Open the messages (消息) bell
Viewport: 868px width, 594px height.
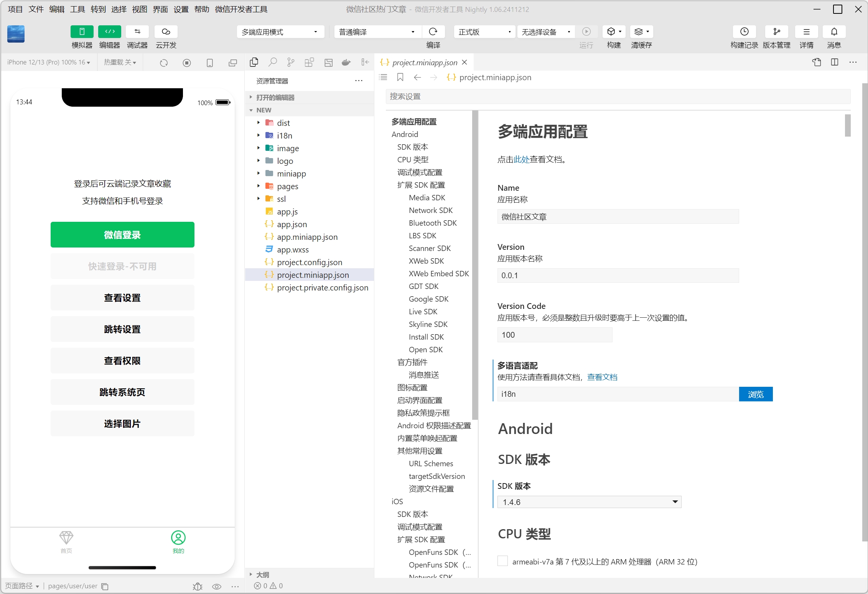(834, 31)
